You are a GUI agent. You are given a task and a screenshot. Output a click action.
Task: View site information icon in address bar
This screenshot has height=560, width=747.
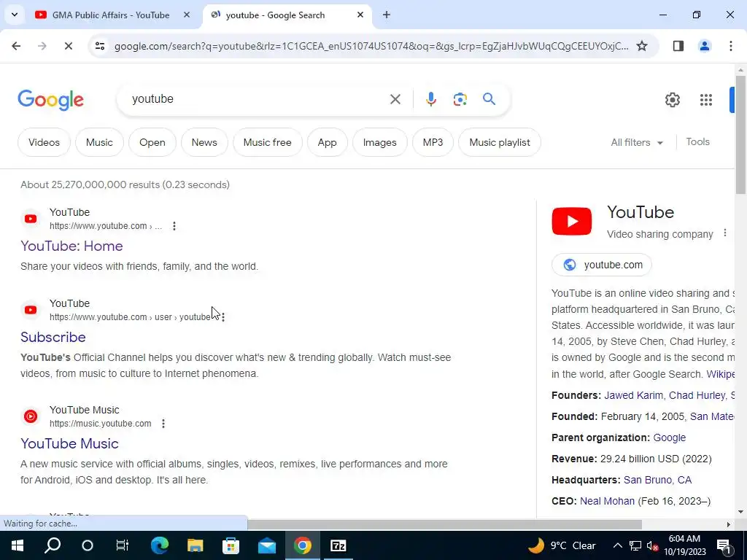99,46
